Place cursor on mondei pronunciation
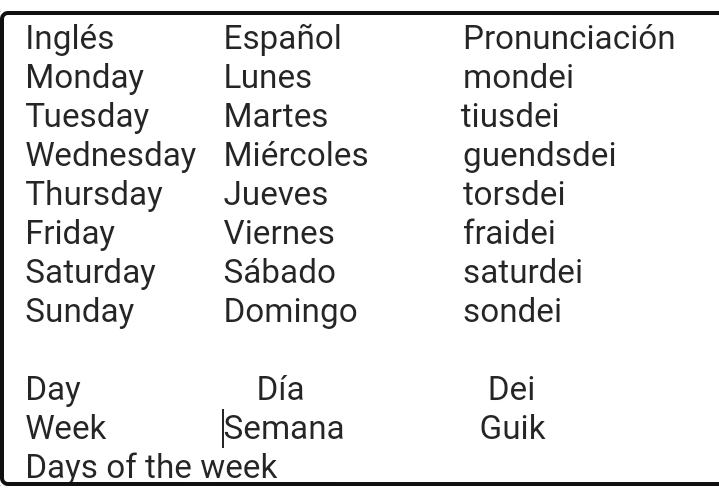 pyautogui.click(x=518, y=77)
